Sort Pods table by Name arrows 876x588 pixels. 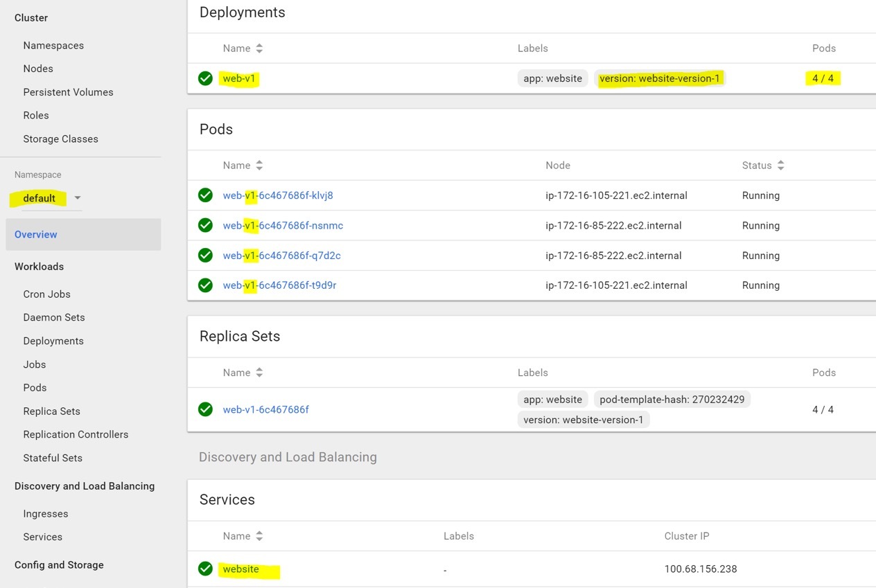point(259,166)
